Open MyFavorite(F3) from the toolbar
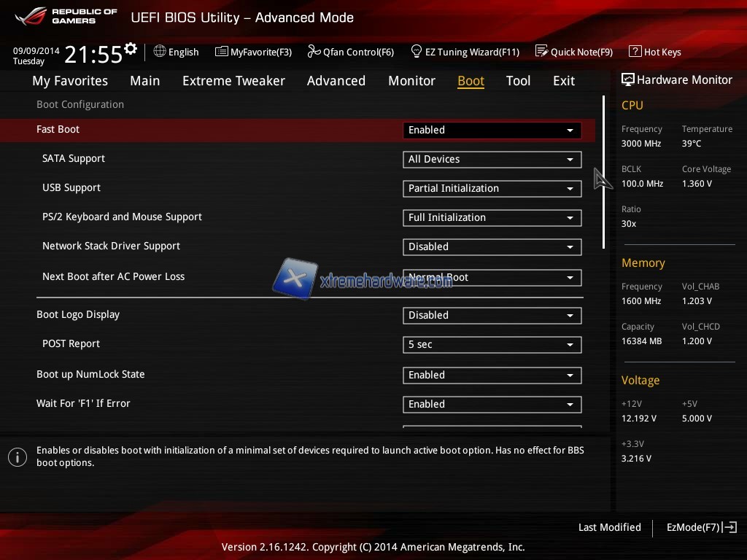 222,52
